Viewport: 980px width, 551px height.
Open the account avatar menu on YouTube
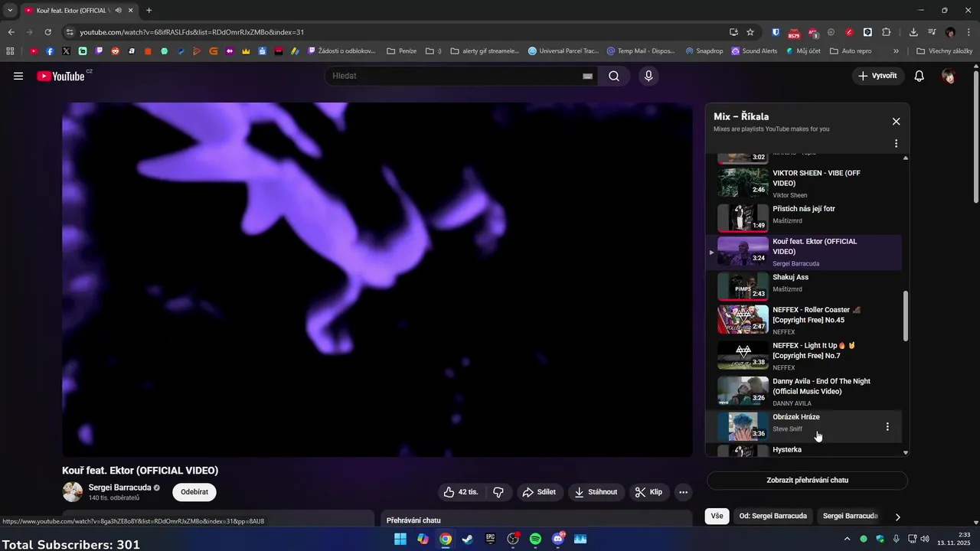pos(949,76)
